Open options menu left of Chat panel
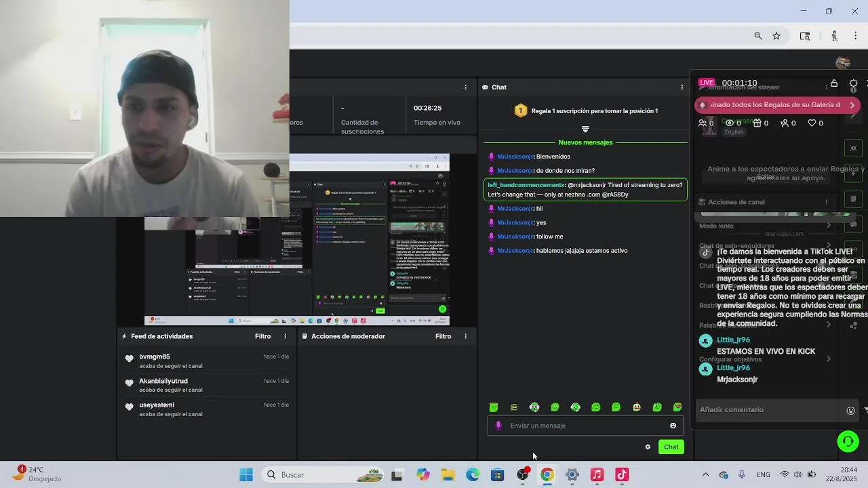 (x=465, y=87)
